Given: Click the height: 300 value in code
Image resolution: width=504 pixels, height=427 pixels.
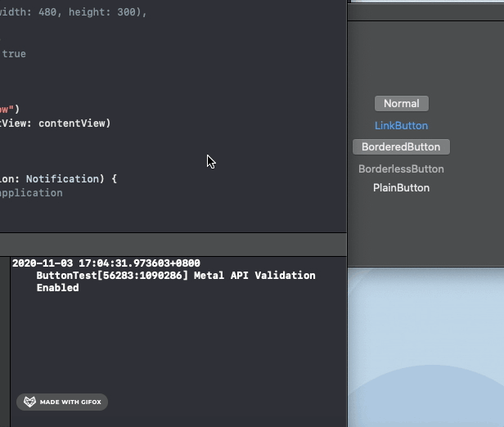Looking at the screenshot, I should [107, 13].
